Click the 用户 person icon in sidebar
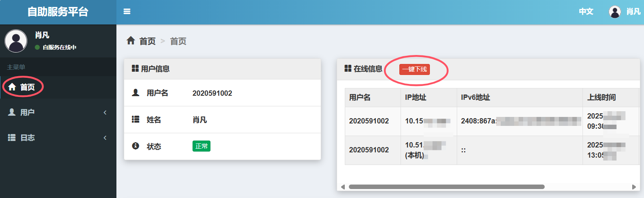The width and height of the screenshot is (644, 198). pyautogui.click(x=12, y=112)
